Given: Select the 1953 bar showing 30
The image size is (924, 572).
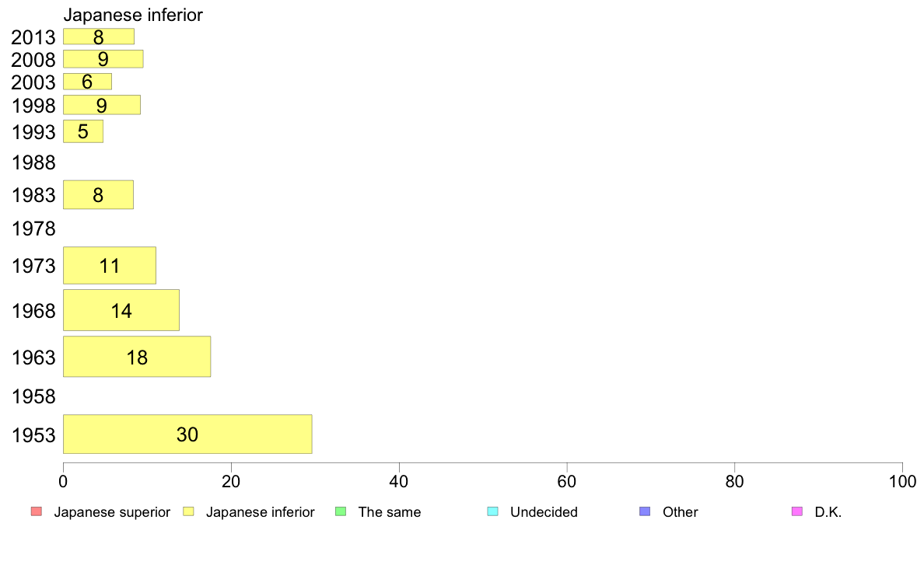Looking at the screenshot, I should 187,434.
